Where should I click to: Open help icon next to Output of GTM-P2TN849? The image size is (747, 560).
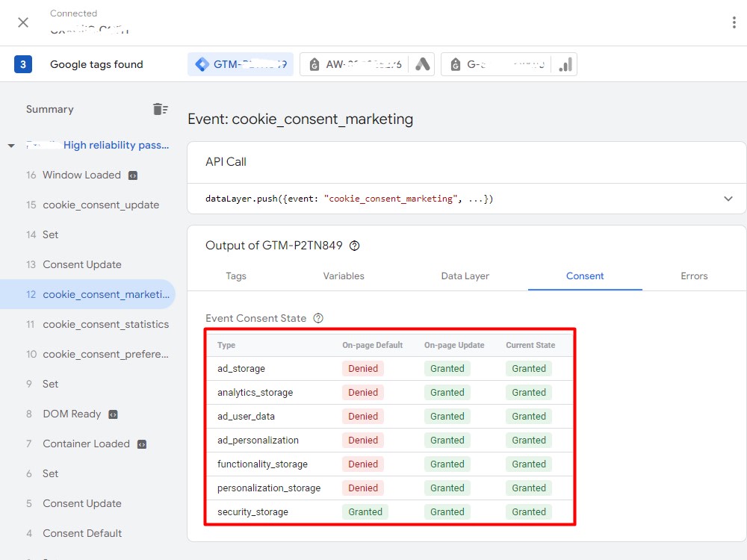point(354,246)
